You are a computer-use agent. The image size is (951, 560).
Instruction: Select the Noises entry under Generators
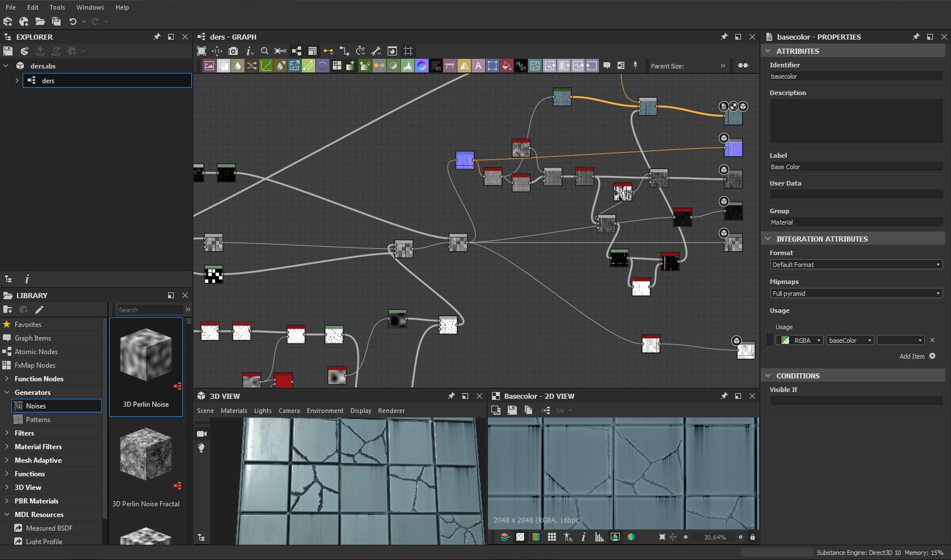click(36, 406)
